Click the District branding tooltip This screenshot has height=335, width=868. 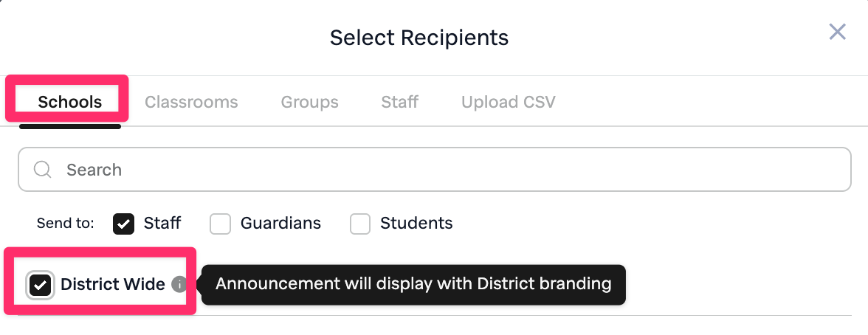(x=413, y=284)
